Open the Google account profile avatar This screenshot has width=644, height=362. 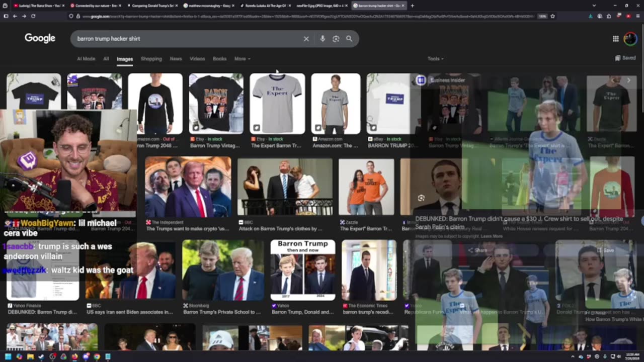tap(630, 39)
